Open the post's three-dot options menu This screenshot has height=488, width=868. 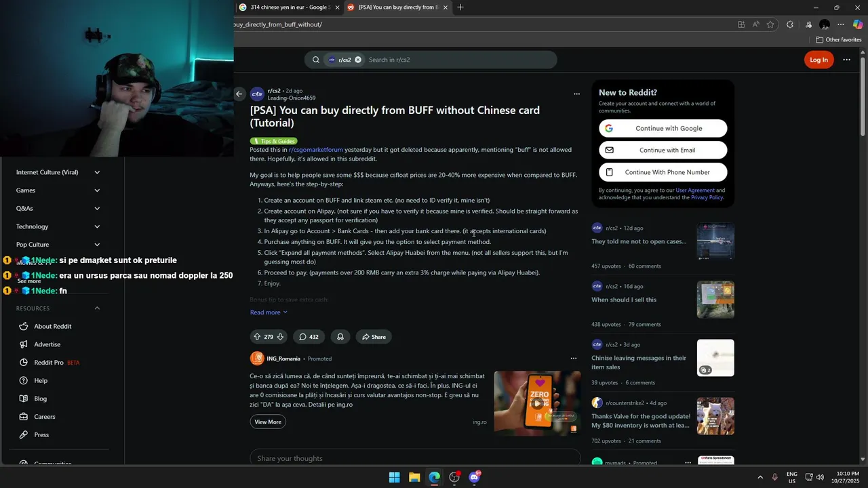tap(576, 94)
